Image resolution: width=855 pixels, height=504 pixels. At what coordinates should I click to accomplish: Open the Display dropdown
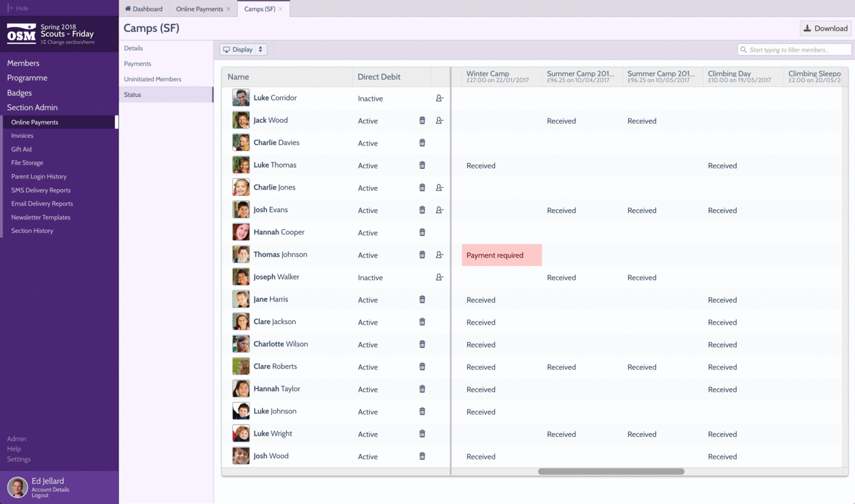click(x=243, y=50)
